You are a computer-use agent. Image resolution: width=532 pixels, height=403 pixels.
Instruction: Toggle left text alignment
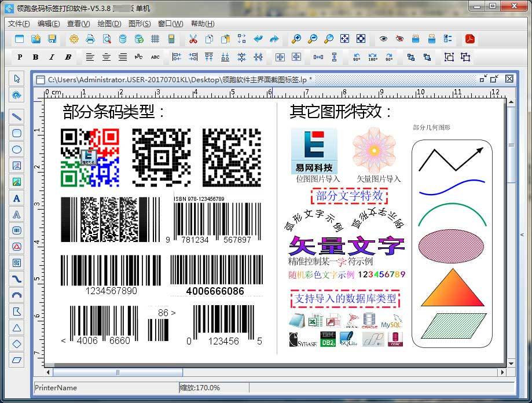tap(90, 57)
